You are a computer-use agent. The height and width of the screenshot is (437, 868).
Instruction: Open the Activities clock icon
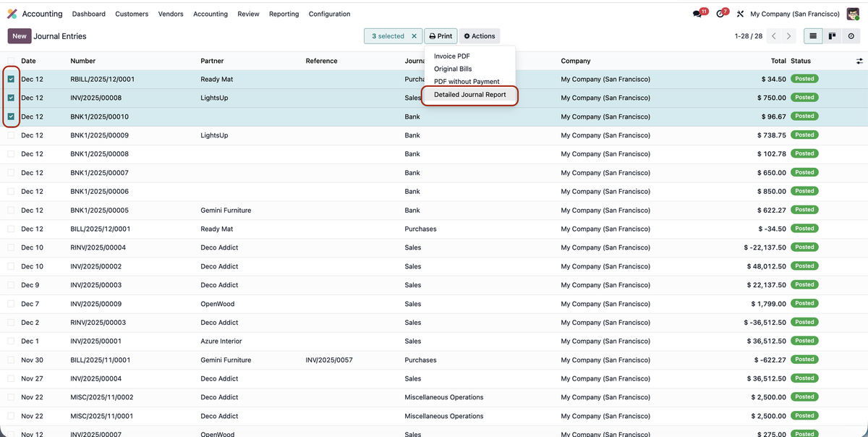719,13
